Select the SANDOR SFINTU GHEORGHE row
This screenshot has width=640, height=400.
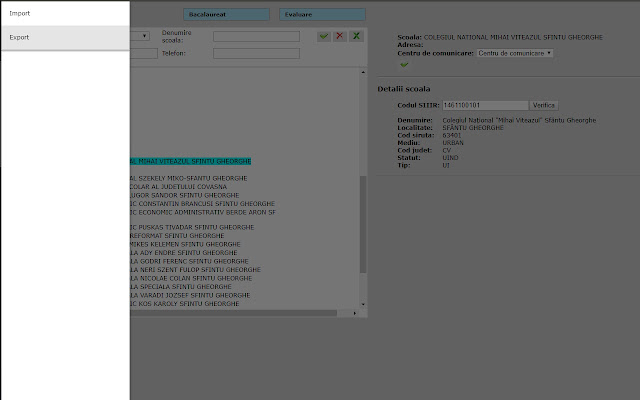(184, 195)
